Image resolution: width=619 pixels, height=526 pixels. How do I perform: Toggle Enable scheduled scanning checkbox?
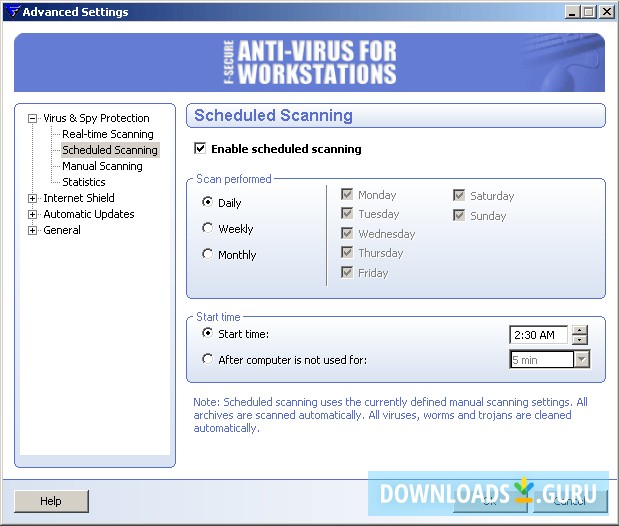(200, 148)
